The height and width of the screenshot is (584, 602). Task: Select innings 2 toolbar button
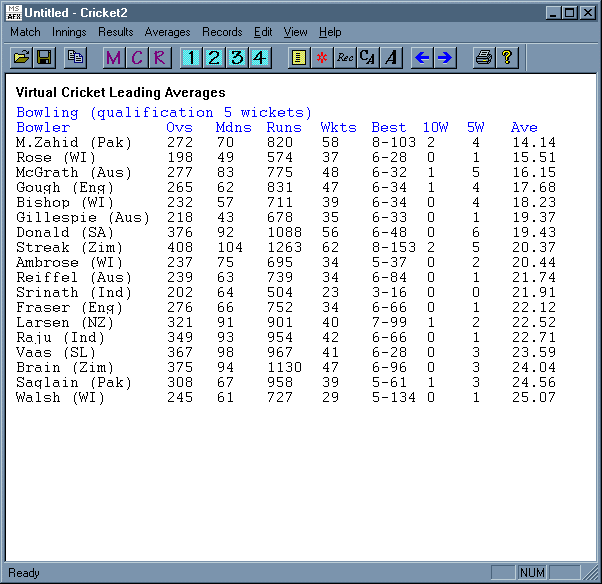[214, 58]
